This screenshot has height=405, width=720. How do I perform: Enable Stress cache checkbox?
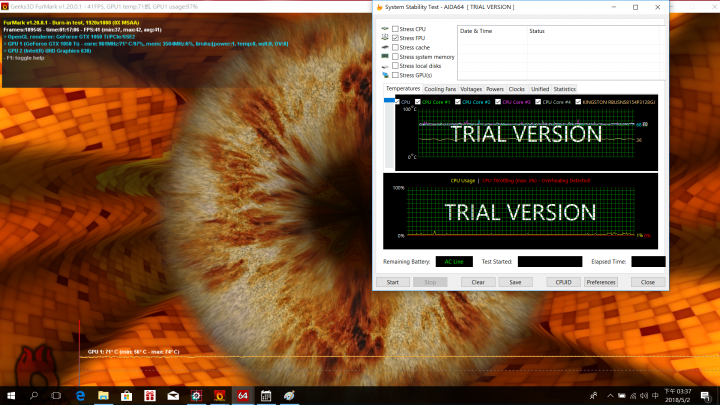click(x=395, y=47)
